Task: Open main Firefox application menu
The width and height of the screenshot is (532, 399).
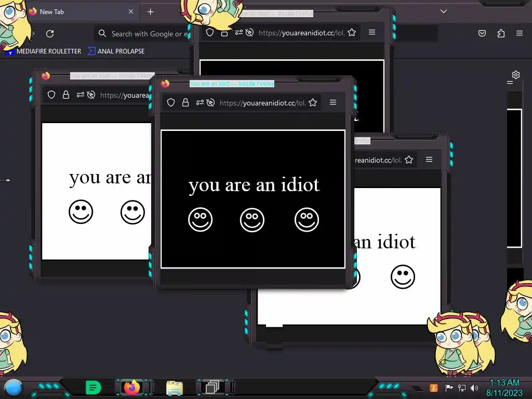Action: (520, 33)
